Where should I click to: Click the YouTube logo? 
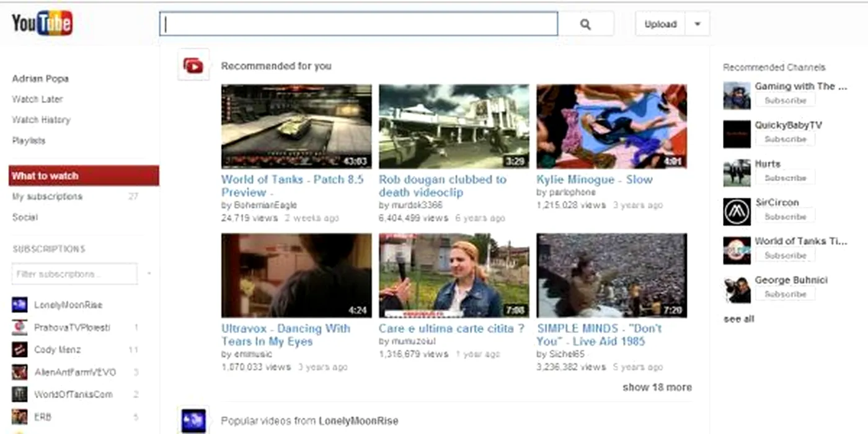42,24
